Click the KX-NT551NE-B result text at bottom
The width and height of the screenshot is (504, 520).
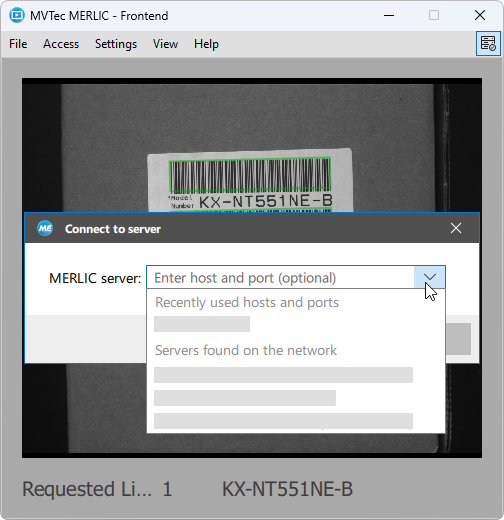[287, 489]
